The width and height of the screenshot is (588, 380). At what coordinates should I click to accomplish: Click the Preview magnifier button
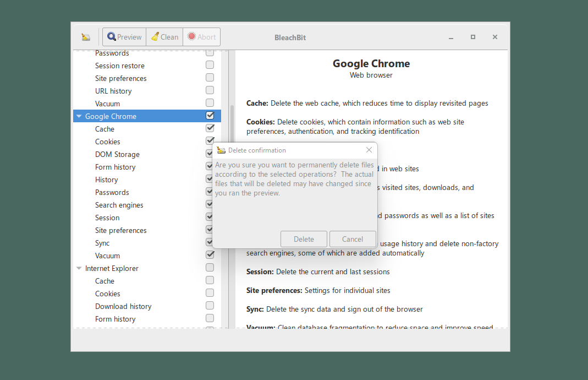pyautogui.click(x=124, y=37)
